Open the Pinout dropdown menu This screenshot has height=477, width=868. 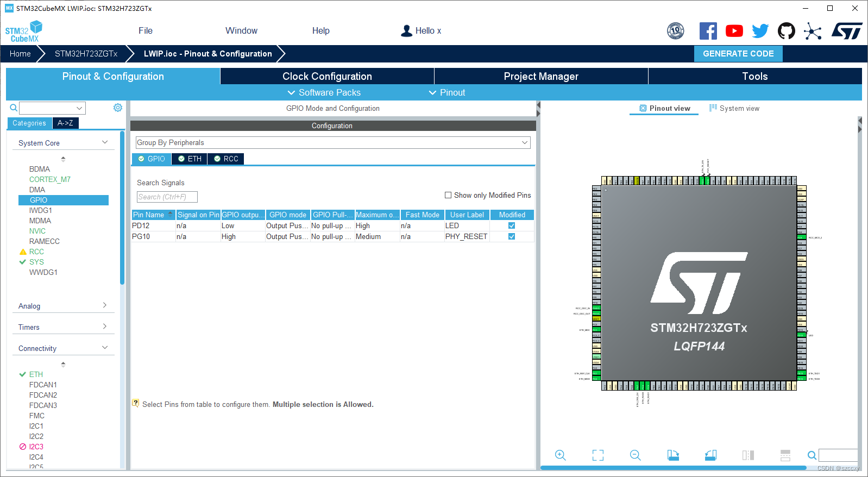tap(447, 92)
